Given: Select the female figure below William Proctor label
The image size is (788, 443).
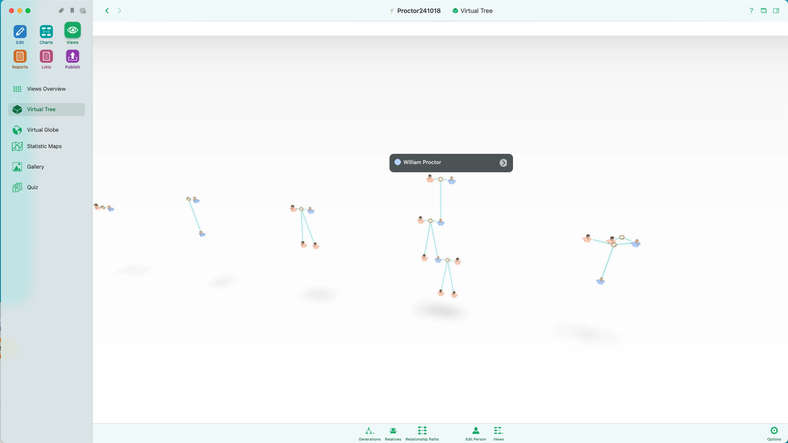Looking at the screenshot, I should pos(430,178).
